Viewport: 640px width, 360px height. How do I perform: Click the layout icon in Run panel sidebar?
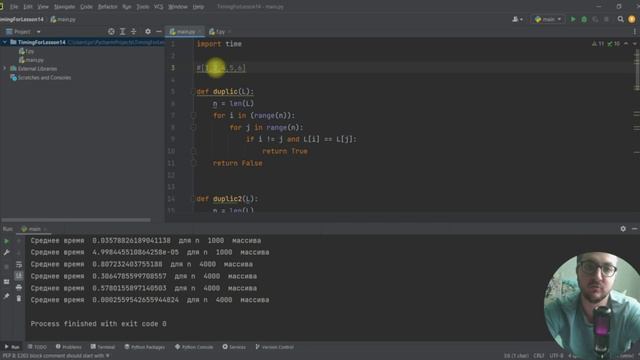pos(6,282)
